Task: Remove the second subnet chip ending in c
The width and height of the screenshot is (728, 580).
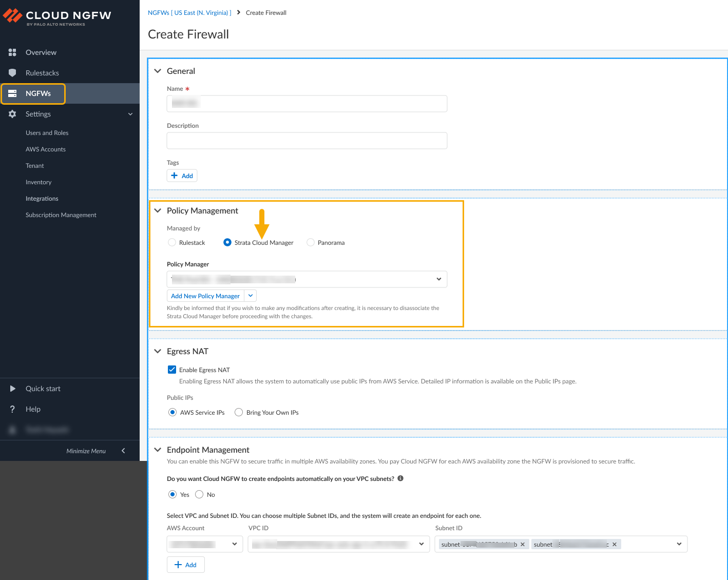Action: [615, 545]
